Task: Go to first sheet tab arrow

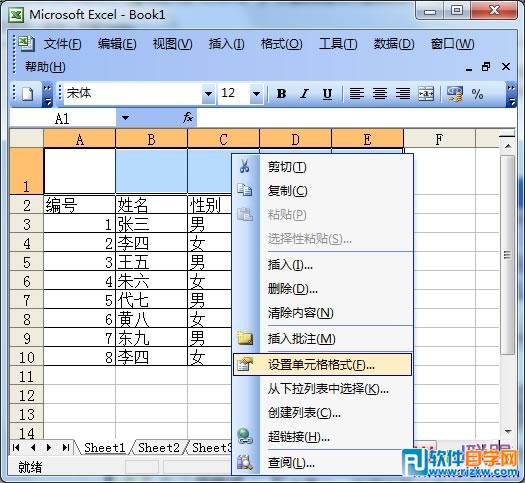Action: tap(16, 448)
